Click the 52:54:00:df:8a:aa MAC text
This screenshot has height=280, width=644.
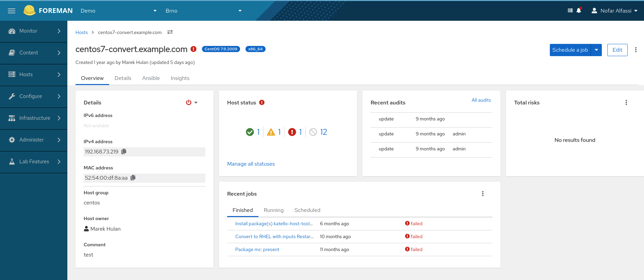click(106, 178)
